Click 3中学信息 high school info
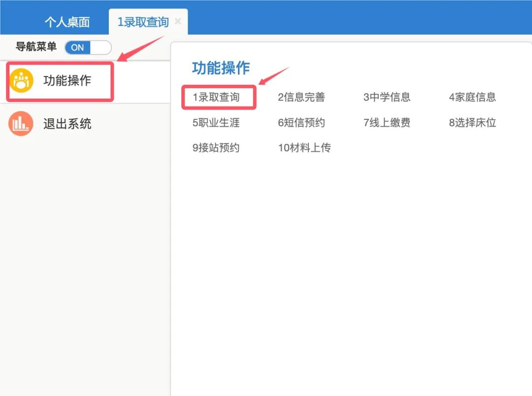Viewport: 532px width, 396px height. (387, 97)
